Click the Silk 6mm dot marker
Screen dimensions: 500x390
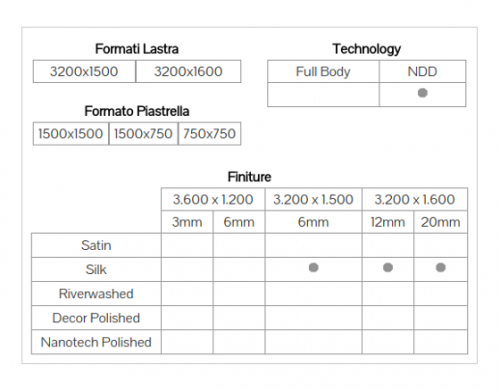pos(314,267)
